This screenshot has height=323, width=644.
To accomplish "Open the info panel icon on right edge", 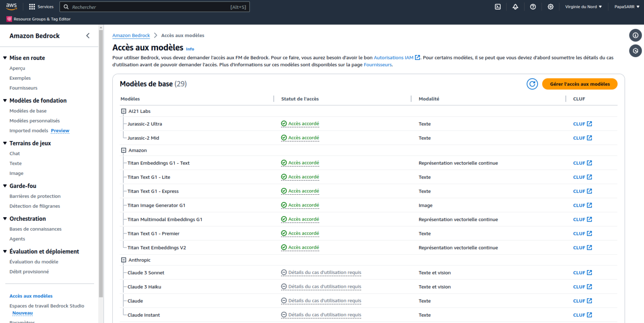I will (x=635, y=35).
